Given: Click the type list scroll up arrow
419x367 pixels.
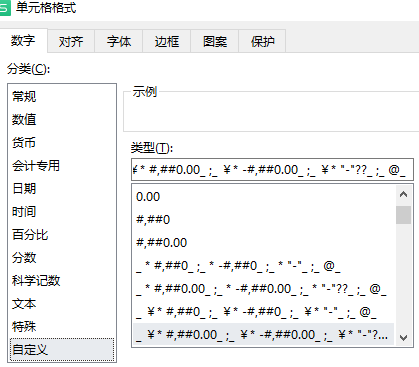Looking at the screenshot, I should point(403,194).
